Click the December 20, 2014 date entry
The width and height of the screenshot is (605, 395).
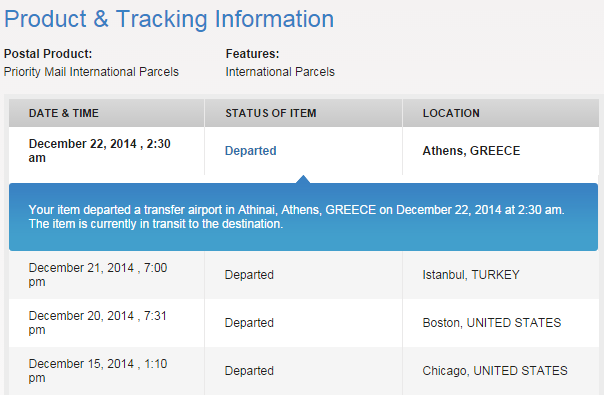coord(98,322)
